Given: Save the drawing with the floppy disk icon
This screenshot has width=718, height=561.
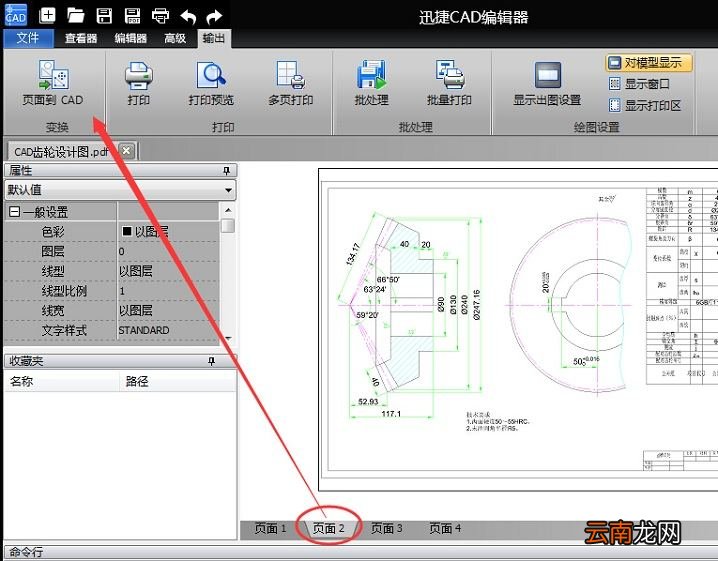Looking at the screenshot, I should pos(104,15).
